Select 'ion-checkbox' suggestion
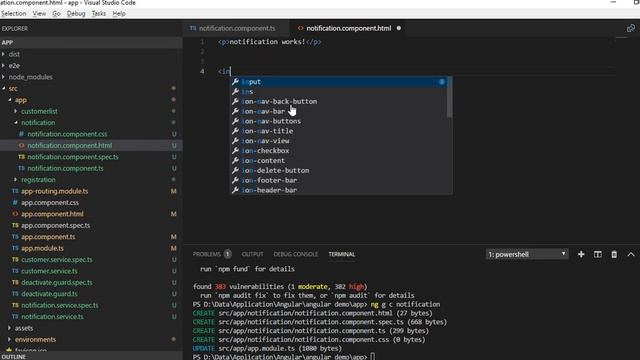This screenshot has width=640, height=360. [339, 151]
